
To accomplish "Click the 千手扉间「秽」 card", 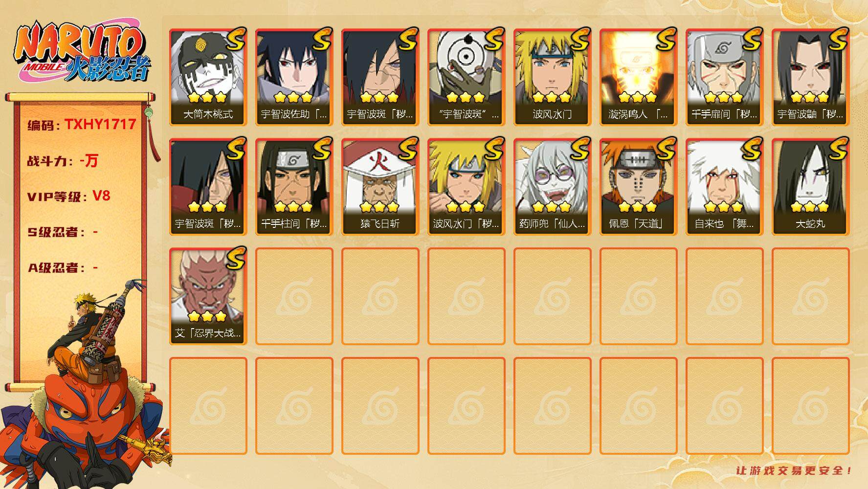I will point(724,77).
